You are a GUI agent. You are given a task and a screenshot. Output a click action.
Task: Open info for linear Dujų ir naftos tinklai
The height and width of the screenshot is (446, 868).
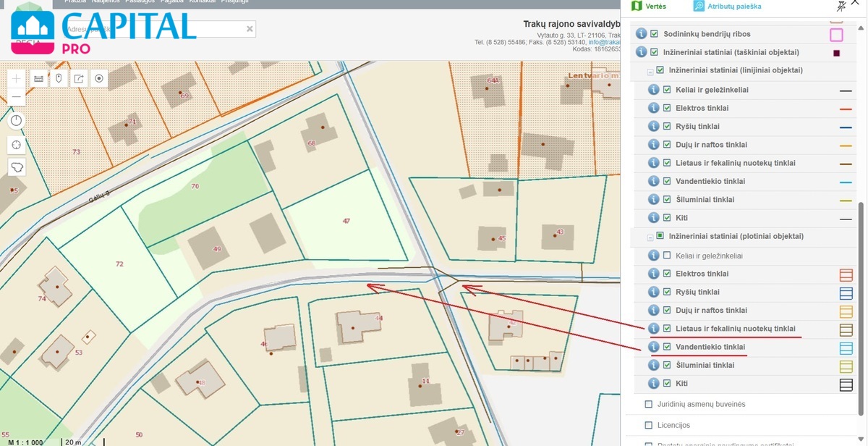coord(653,145)
